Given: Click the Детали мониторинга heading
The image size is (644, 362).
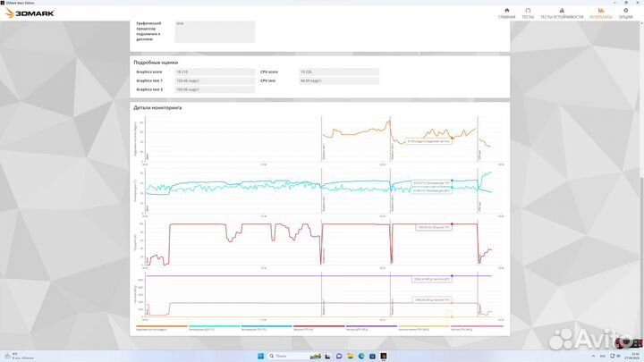Looking at the screenshot, I should pos(157,107).
